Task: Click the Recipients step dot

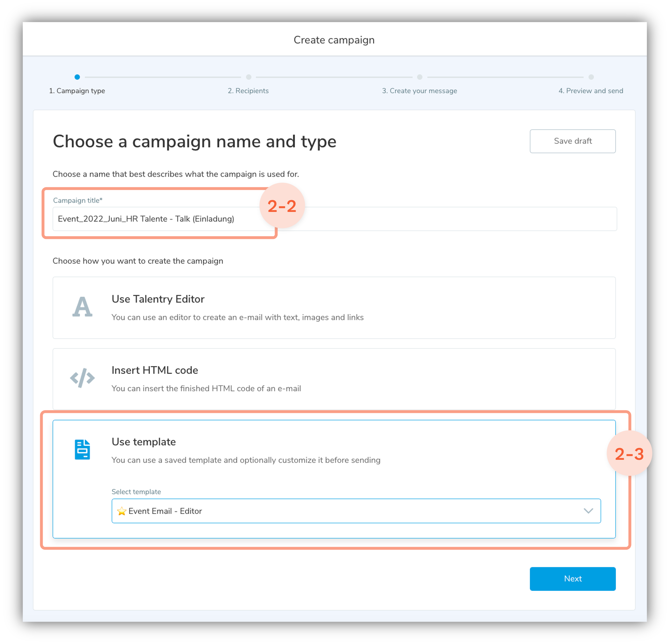Action: (x=249, y=77)
